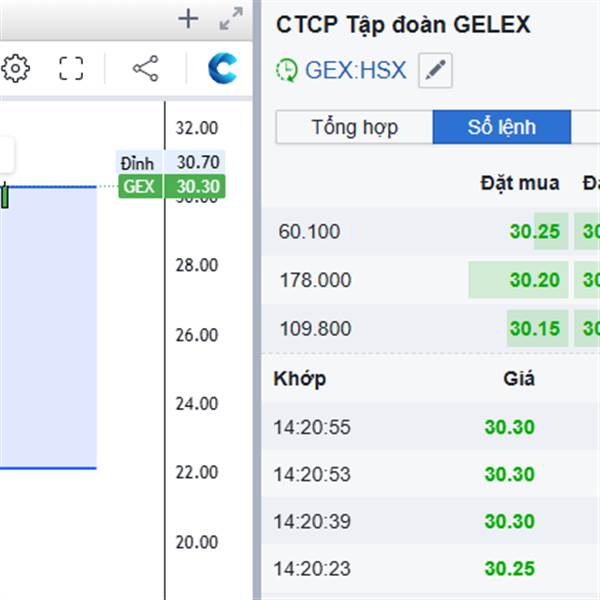Add new panel with plus icon
Viewport: 600px width, 600px height.
click(x=188, y=19)
